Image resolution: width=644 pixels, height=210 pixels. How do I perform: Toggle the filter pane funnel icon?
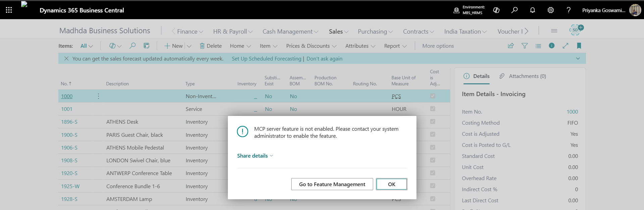pyautogui.click(x=525, y=46)
